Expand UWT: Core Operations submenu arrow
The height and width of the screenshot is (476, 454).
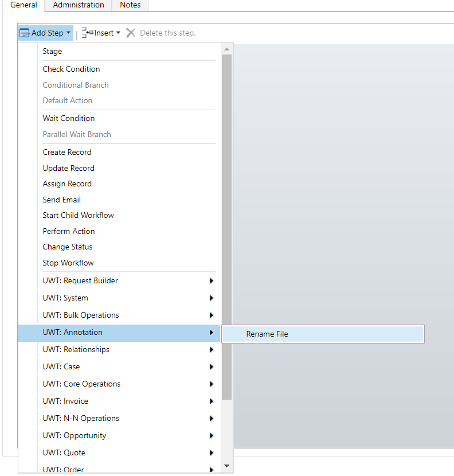(212, 384)
